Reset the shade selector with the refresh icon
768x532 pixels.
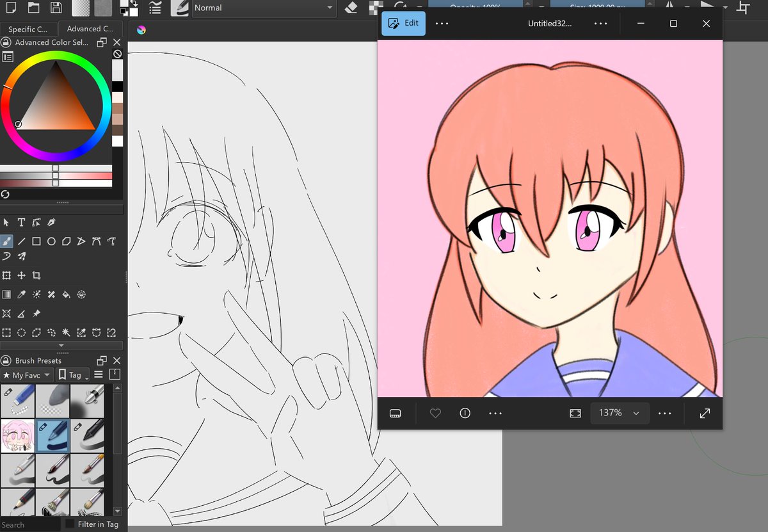[6, 194]
